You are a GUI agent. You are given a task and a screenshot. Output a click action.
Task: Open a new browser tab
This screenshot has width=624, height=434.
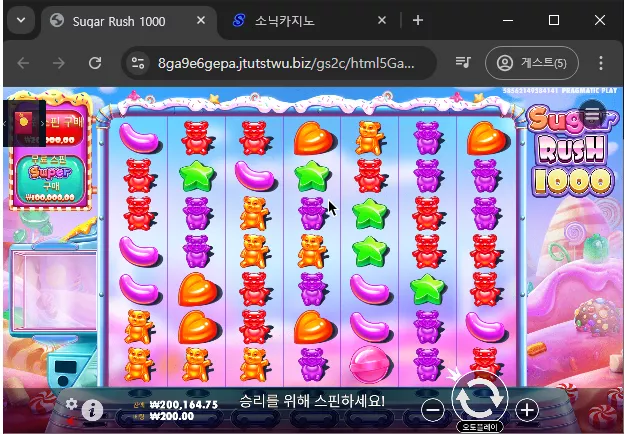point(418,20)
